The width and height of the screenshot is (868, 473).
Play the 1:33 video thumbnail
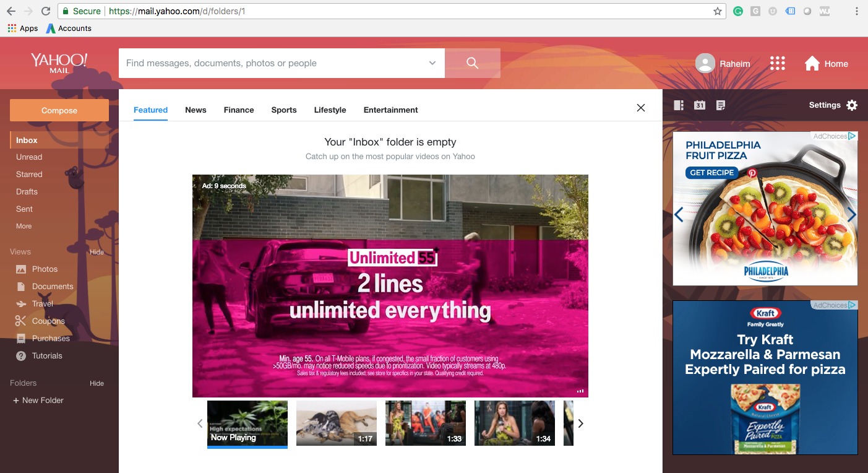[426, 423]
